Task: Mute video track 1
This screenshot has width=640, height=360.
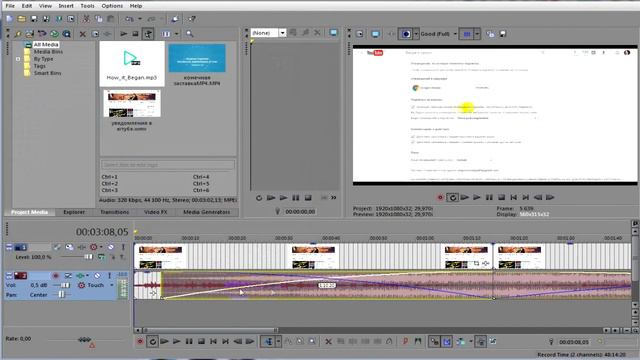Action: pos(110,247)
